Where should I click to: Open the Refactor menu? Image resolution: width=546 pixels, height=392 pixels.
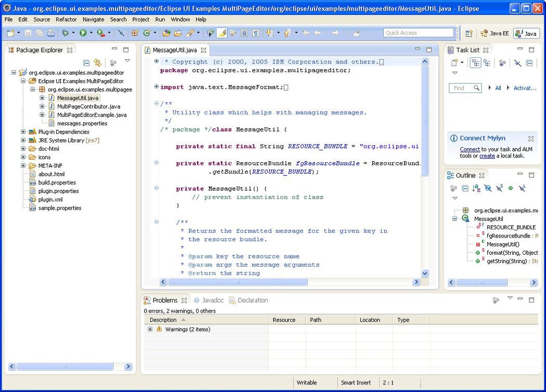[66, 19]
